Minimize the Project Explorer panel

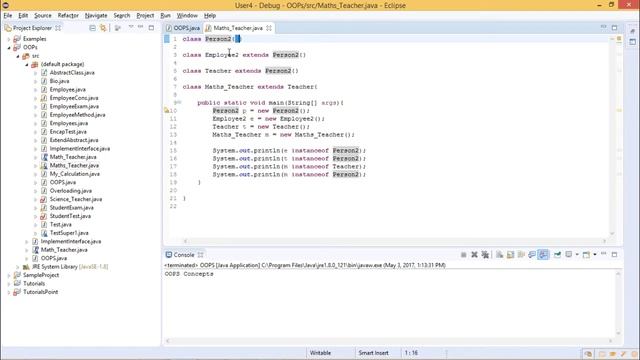(x=141, y=27)
